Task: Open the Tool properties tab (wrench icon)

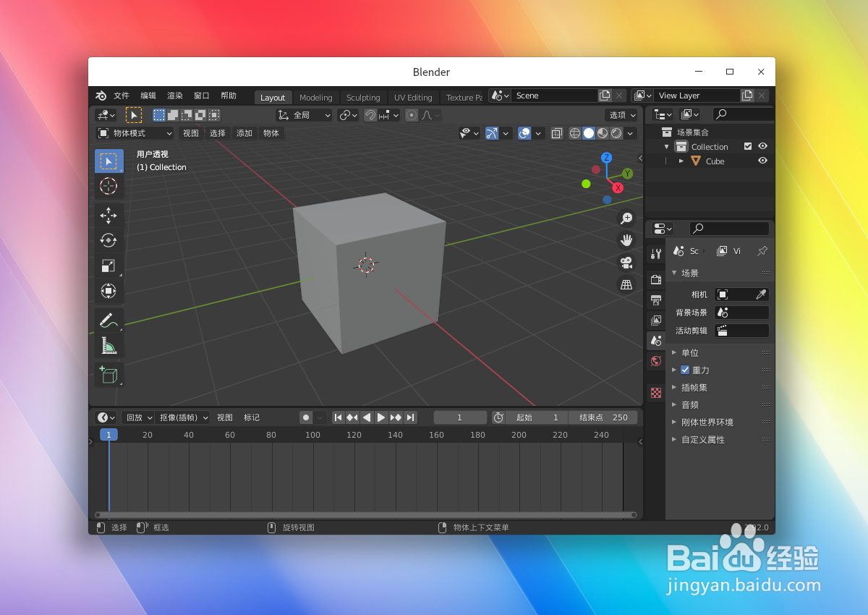Action: click(656, 254)
